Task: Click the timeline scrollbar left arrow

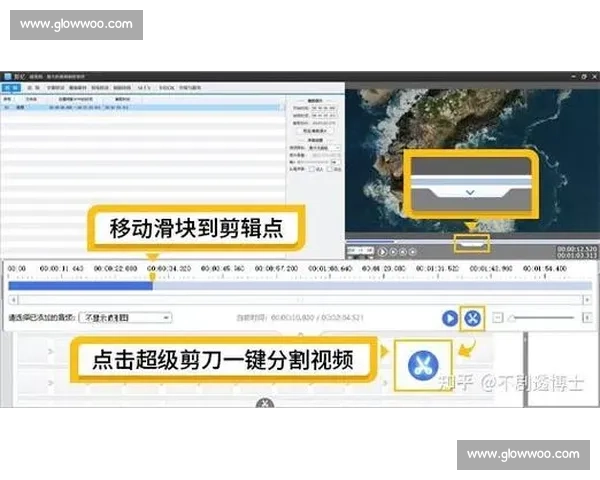Action: pyautogui.click(x=13, y=300)
